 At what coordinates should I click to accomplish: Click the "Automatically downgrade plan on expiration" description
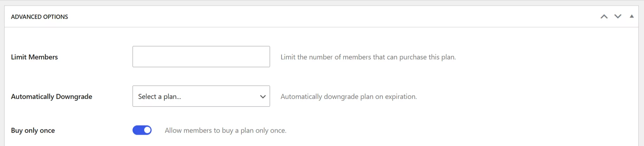click(348, 97)
